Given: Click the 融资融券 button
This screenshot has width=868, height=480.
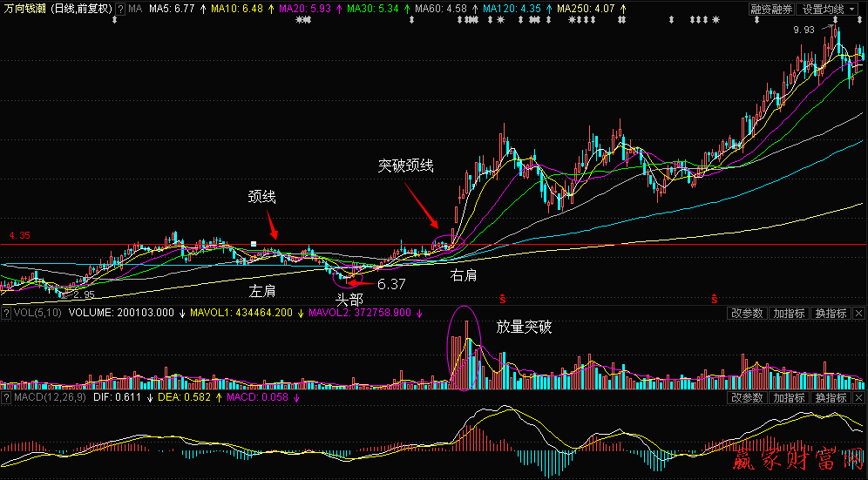Looking at the screenshot, I should tap(772, 9).
